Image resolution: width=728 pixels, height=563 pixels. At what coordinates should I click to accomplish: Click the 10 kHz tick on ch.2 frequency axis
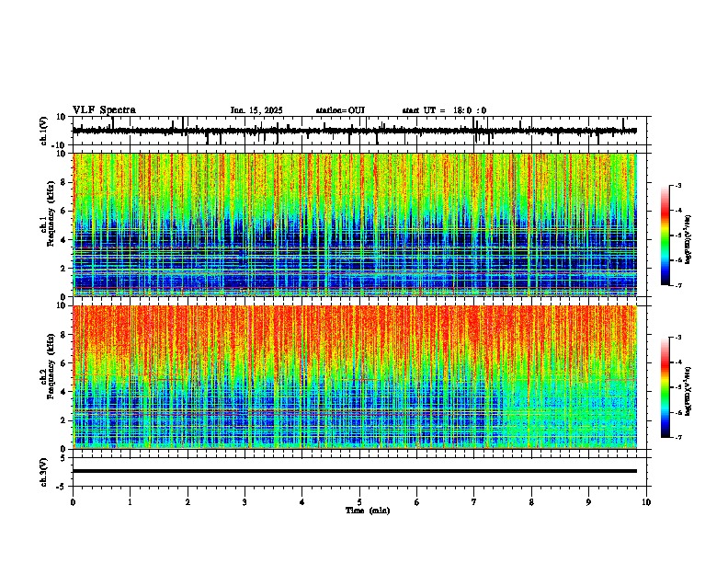point(62,305)
